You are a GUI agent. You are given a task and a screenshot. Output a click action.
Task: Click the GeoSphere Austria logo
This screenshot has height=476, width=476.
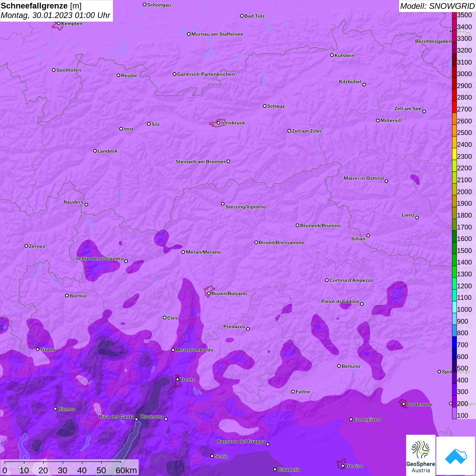click(x=421, y=455)
